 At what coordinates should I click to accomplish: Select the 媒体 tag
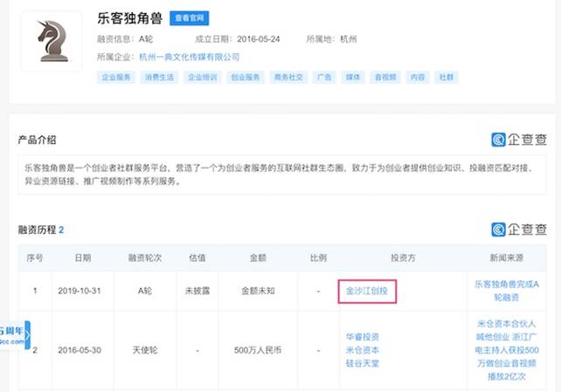click(353, 77)
